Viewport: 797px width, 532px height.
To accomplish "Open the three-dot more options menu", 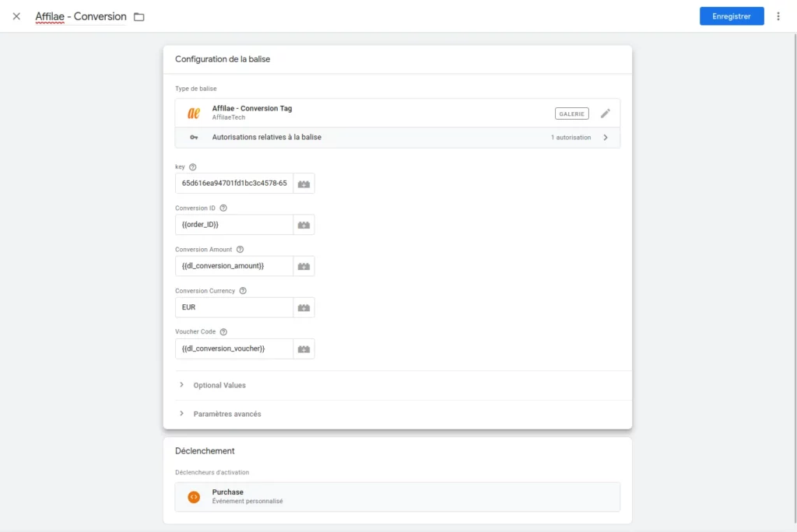I will (778, 16).
